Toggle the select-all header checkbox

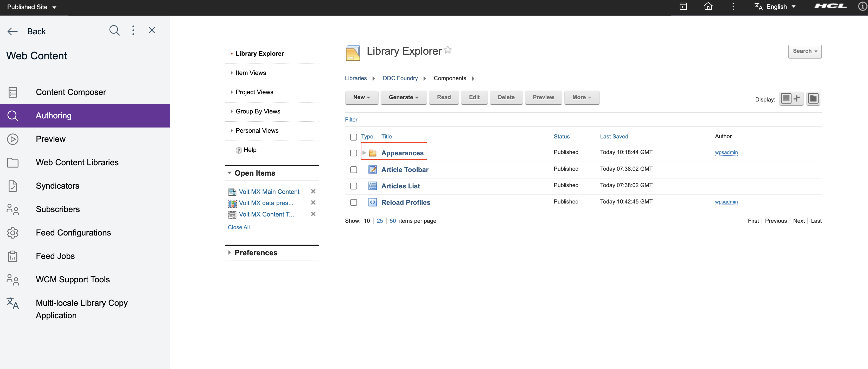tap(353, 137)
